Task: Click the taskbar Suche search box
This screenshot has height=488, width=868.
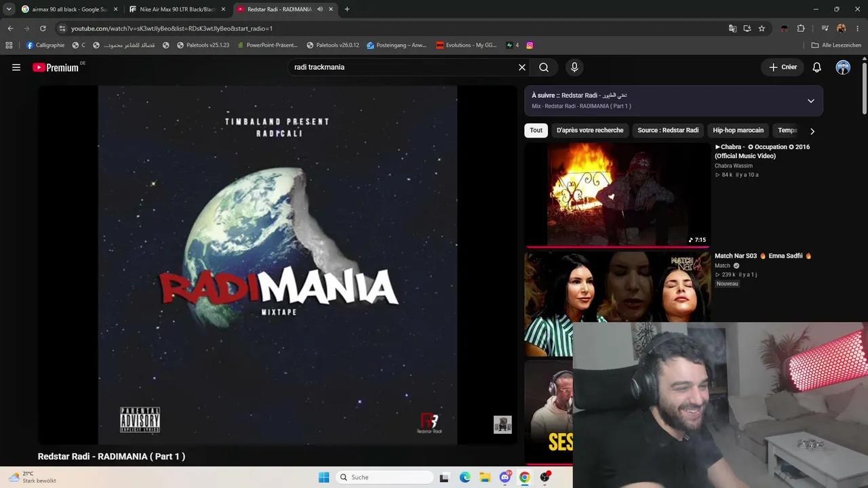Action: pos(384,477)
